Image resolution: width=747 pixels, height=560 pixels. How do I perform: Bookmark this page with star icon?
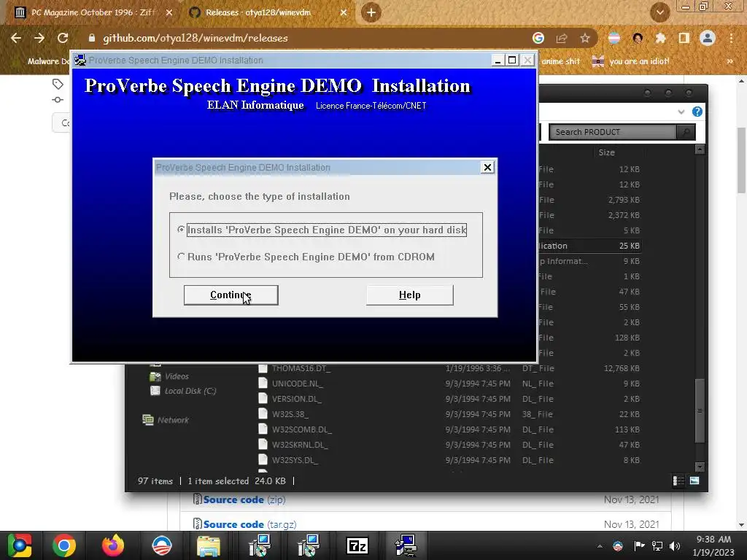(x=585, y=38)
